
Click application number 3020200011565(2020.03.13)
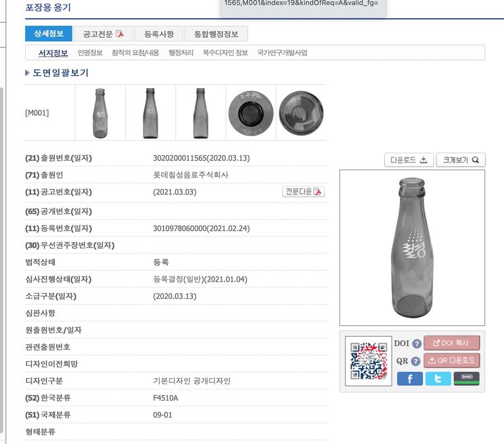pyautogui.click(x=201, y=158)
